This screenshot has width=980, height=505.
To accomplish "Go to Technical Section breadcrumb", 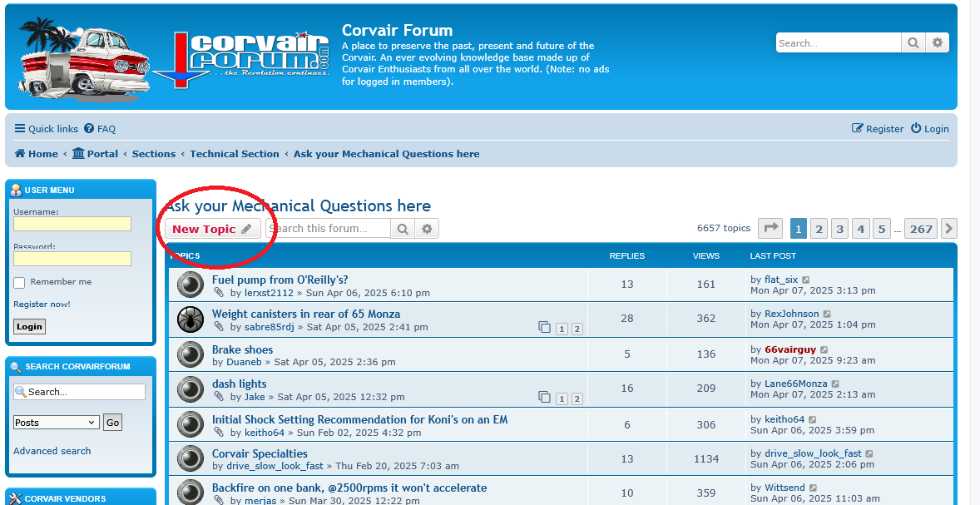I will click(x=235, y=154).
